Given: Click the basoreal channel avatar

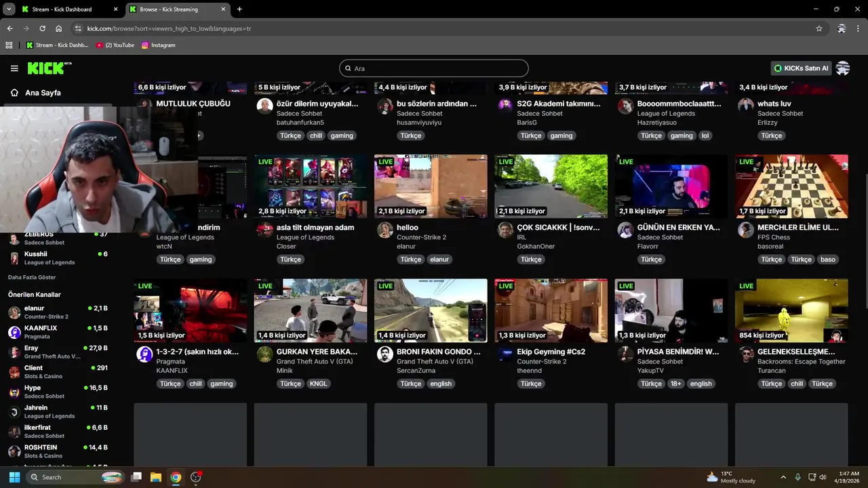Looking at the screenshot, I should pos(746,230).
